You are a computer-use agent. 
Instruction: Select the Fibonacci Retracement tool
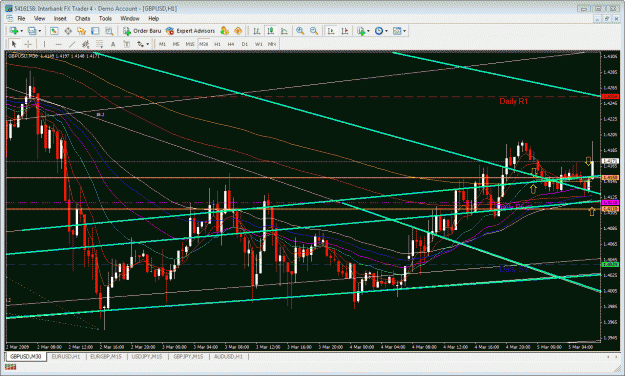pyautogui.click(x=99, y=44)
